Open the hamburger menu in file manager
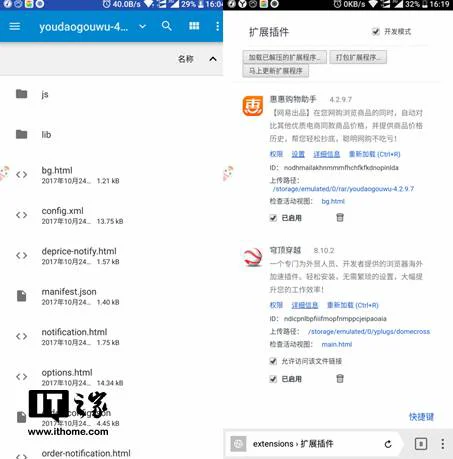Image resolution: width=453 pixels, height=459 pixels. coord(15,26)
